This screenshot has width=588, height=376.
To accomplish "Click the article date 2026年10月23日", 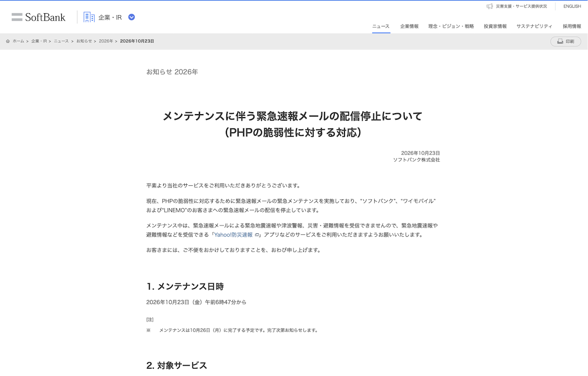I will [x=420, y=153].
